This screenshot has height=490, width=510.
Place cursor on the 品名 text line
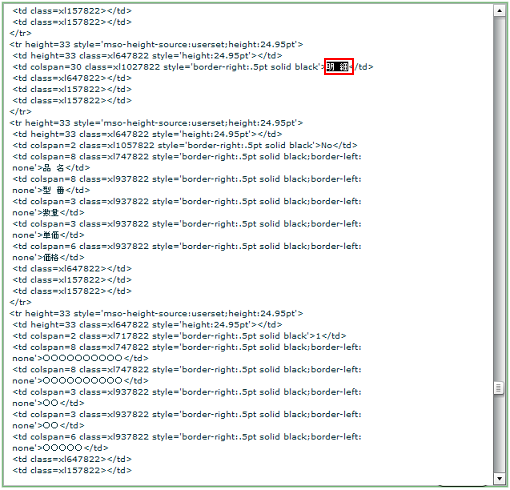(x=51, y=168)
